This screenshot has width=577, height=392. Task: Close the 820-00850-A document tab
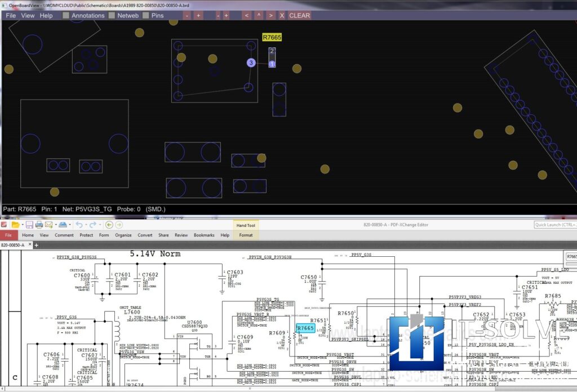click(30, 244)
